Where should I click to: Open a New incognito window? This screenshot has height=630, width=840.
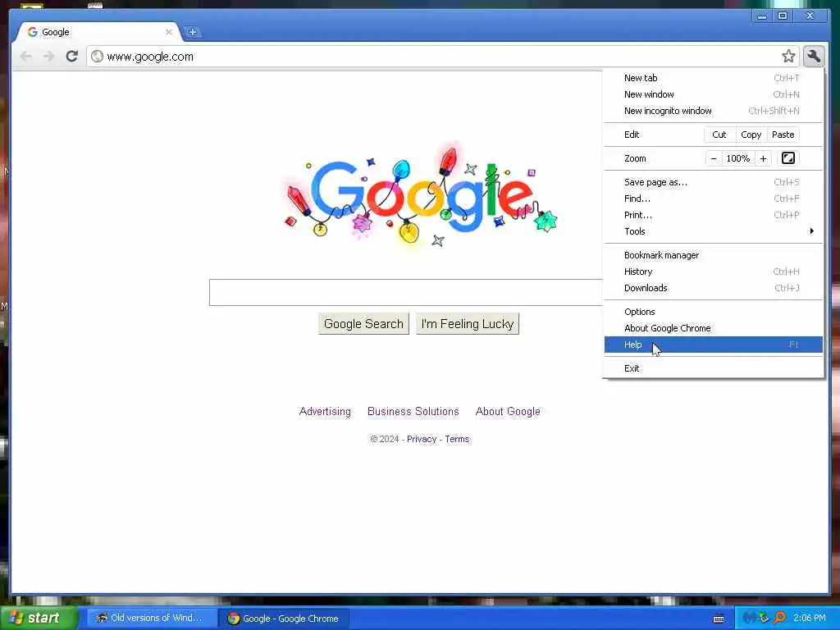coord(713,111)
